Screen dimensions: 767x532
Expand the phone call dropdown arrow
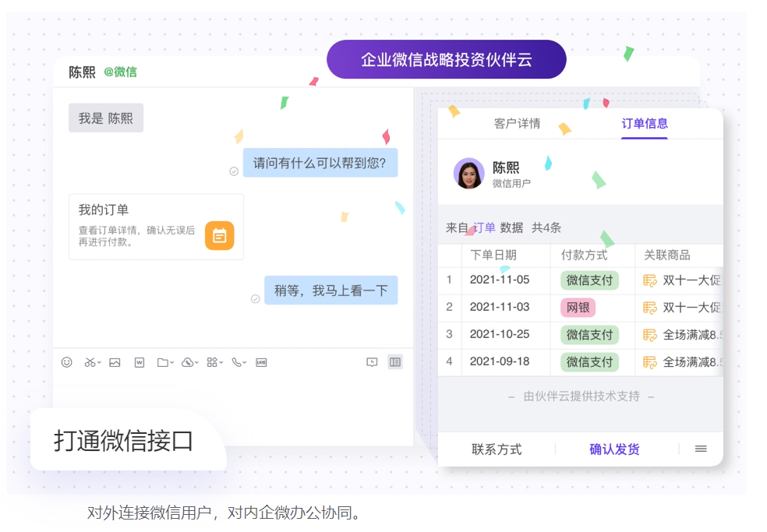(x=245, y=363)
